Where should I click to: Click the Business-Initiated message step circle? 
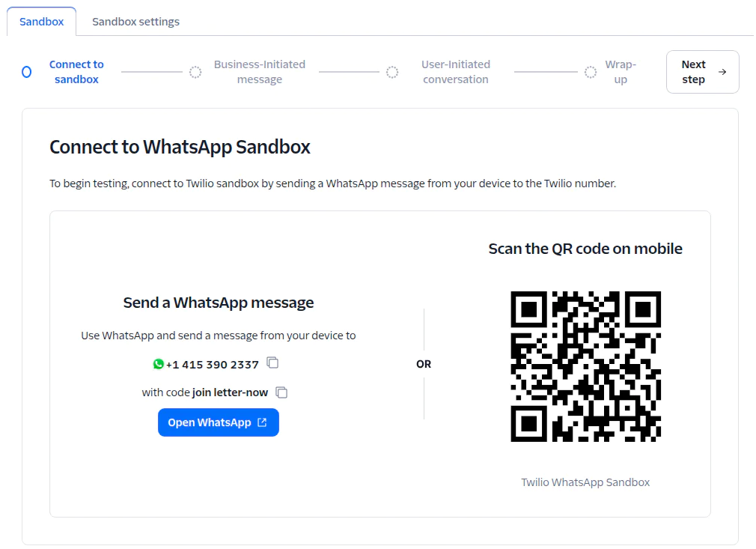[x=196, y=72]
